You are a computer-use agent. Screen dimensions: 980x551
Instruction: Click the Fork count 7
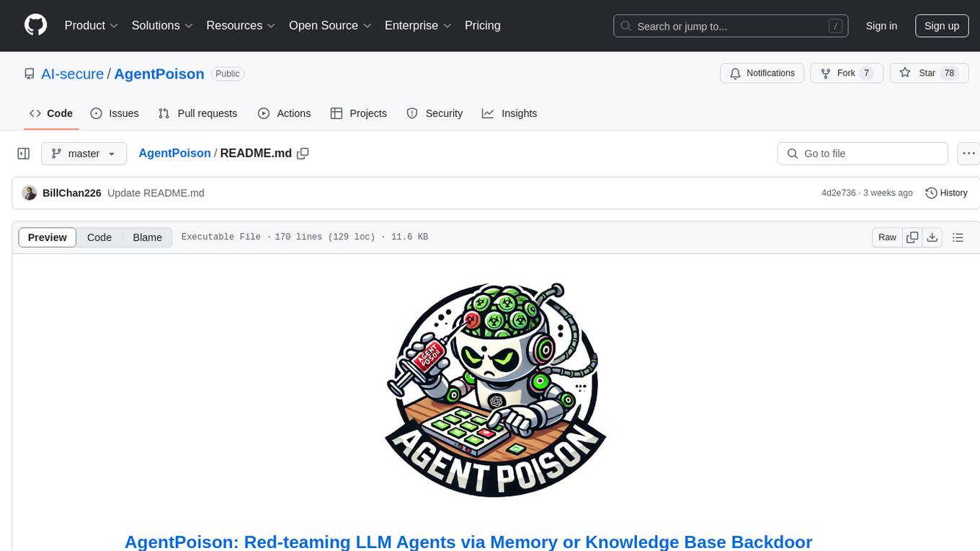[867, 73]
